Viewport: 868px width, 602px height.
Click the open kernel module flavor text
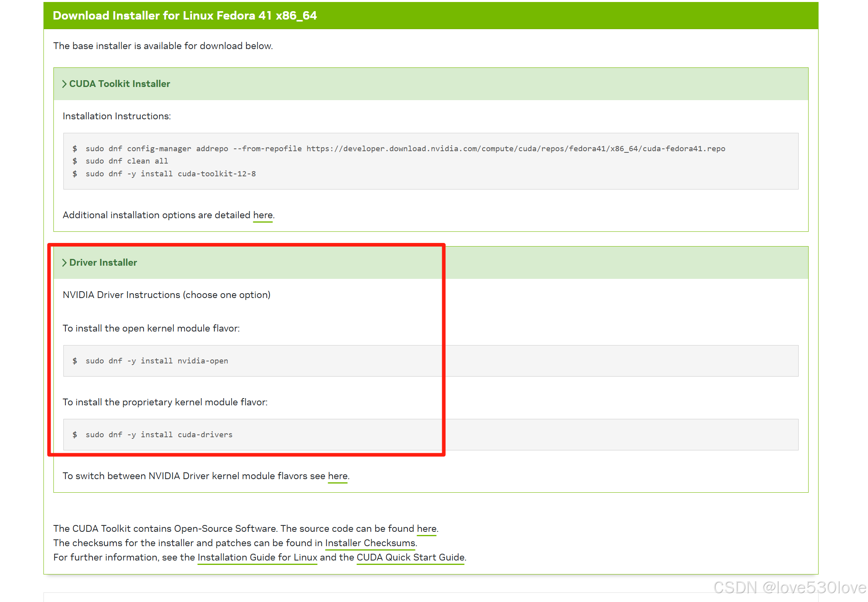click(x=151, y=328)
